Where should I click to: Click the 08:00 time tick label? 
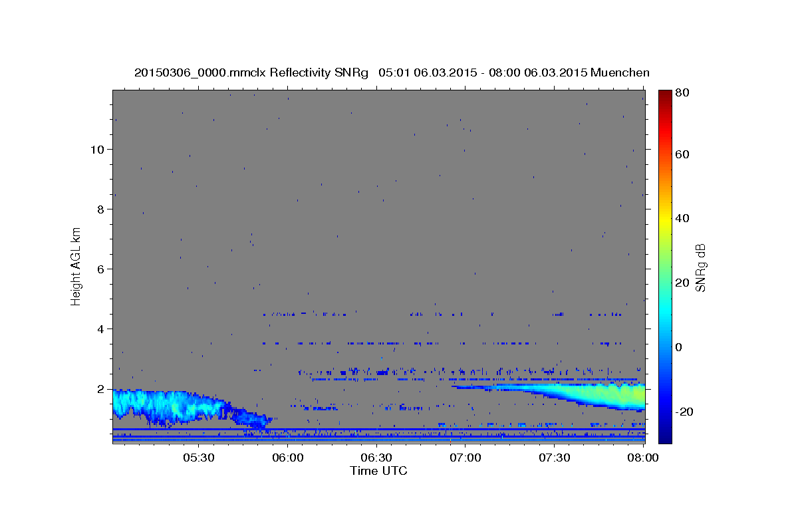[x=643, y=458]
